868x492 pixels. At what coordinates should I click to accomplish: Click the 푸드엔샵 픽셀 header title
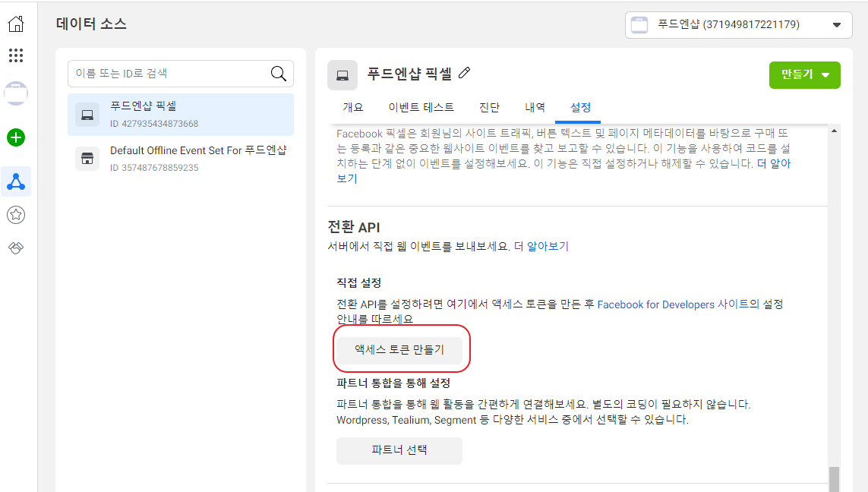coord(409,74)
